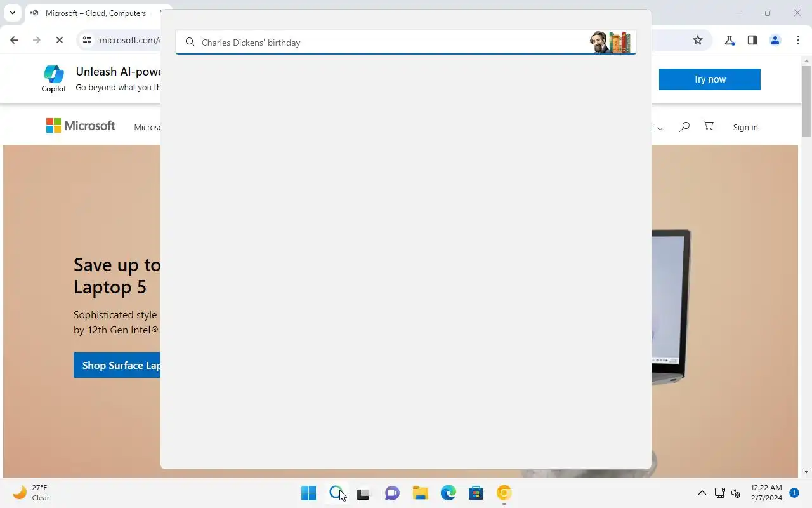Screen dimensions: 812x508
Task: Open the weather widget showing 27°F
Action: [32, 493]
